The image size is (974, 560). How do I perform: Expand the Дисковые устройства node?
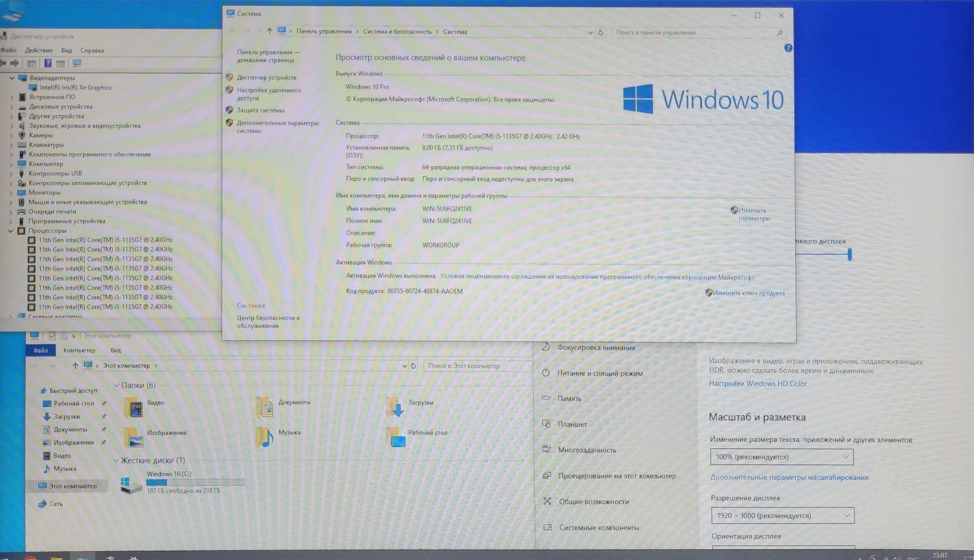(x=12, y=107)
